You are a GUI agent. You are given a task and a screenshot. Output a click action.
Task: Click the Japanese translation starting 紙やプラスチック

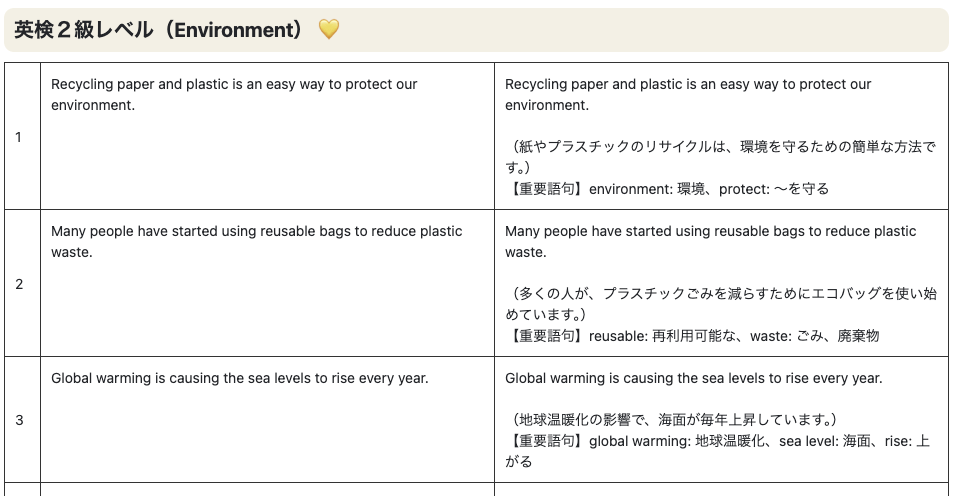(720, 157)
